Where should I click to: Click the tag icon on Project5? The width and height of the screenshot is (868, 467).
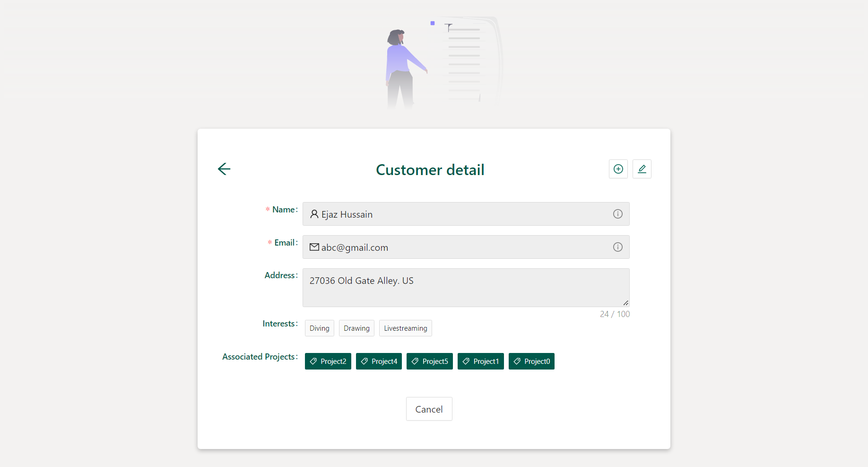(415, 361)
